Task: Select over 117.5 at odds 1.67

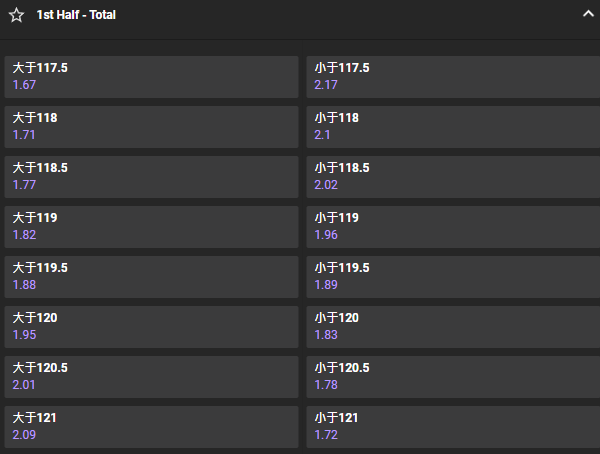Action: [x=151, y=77]
